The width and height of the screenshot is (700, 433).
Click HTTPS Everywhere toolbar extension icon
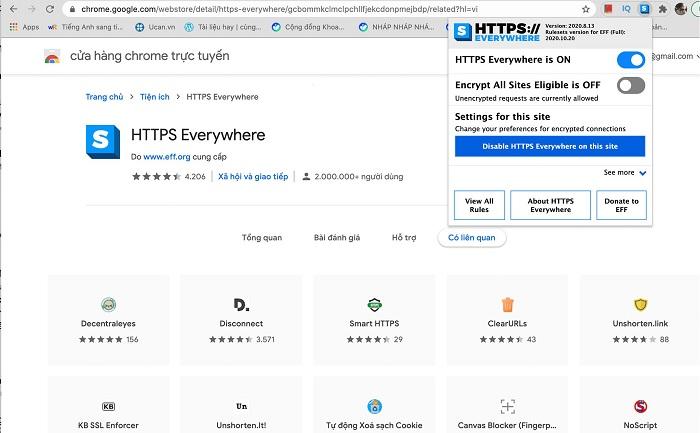(645, 9)
